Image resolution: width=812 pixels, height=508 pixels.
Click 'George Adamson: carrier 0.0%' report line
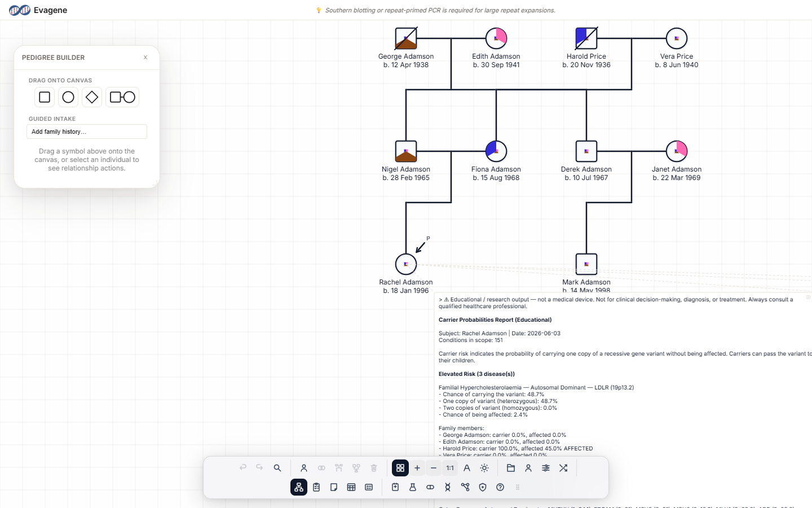click(x=502, y=435)
